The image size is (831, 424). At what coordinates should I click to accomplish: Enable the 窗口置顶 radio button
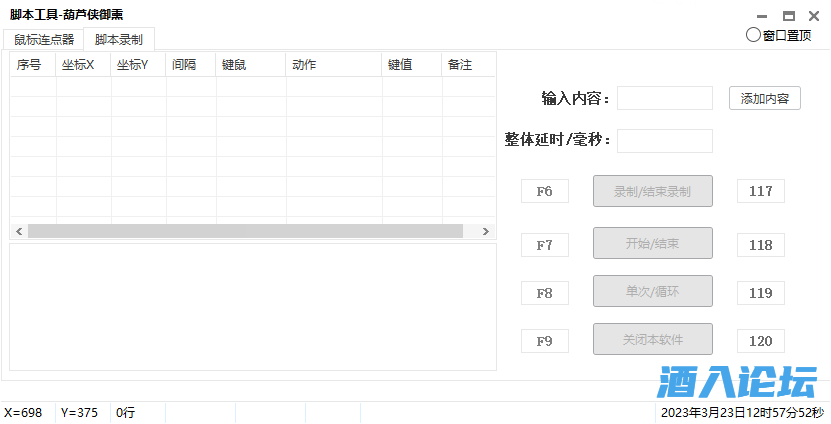779,36
